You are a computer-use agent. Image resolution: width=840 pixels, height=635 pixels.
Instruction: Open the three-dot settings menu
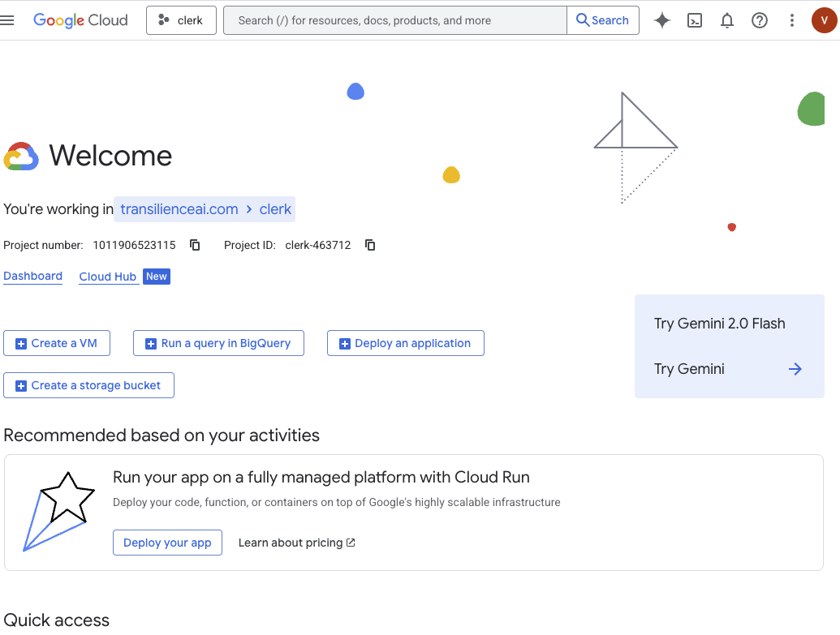pos(792,20)
